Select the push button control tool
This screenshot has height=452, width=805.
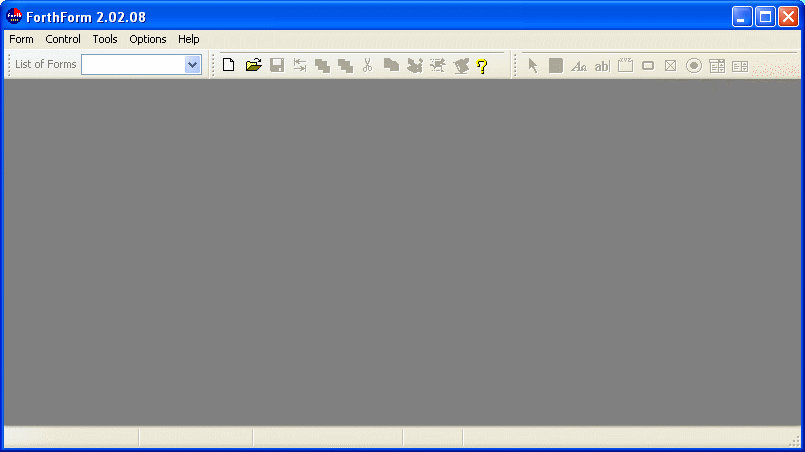click(648, 66)
